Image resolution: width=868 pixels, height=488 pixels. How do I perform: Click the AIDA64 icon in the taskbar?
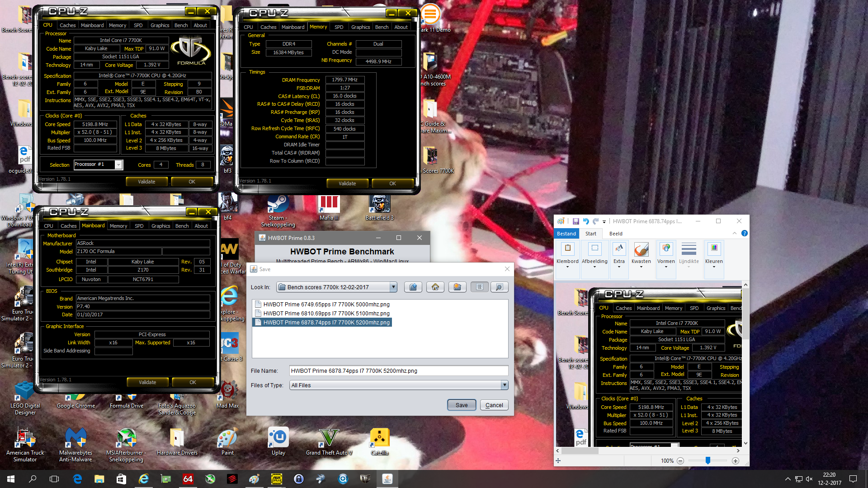click(188, 479)
